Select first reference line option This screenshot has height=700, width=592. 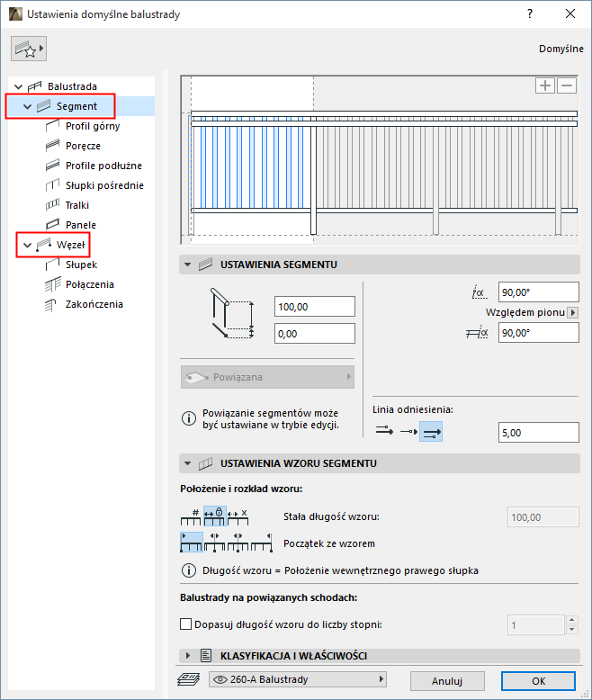click(384, 431)
